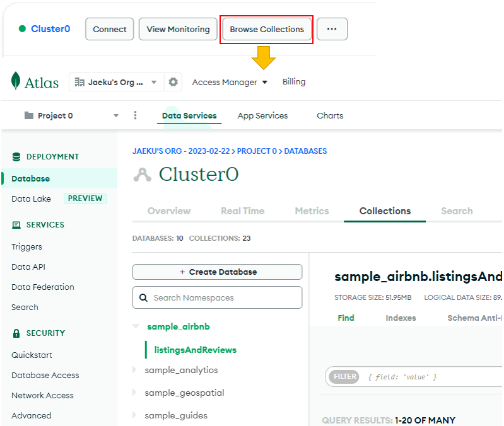Click the 'COLLECTIONS: 23' count text
This screenshot has width=504, height=426.
pyautogui.click(x=220, y=238)
